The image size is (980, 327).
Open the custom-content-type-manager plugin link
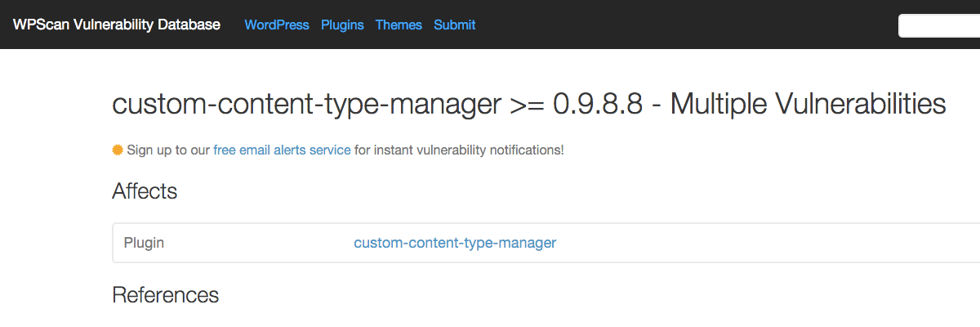tap(455, 243)
